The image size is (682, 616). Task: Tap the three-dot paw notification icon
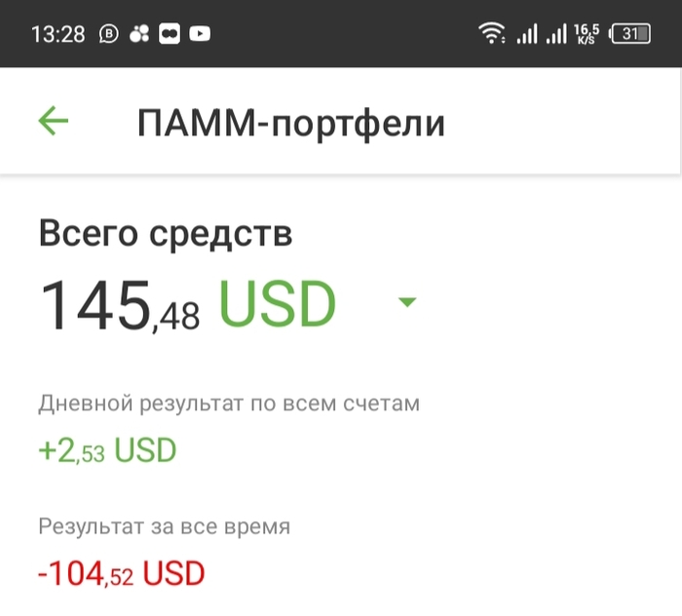(x=139, y=34)
